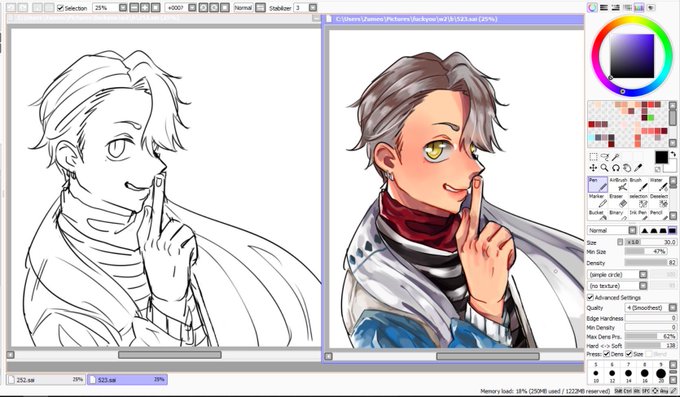Toggle the HSV slider panel
This screenshot has width=680, height=397.
point(615,7)
